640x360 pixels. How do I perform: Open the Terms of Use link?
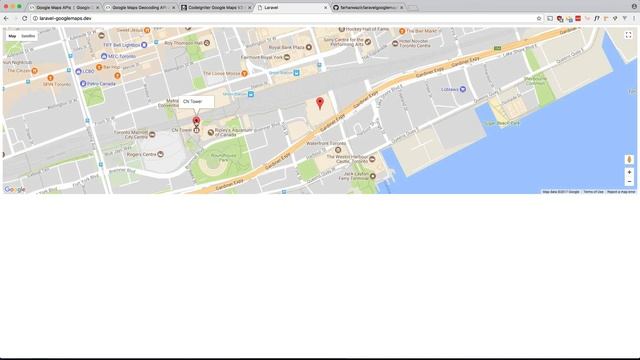(x=593, y=191)
